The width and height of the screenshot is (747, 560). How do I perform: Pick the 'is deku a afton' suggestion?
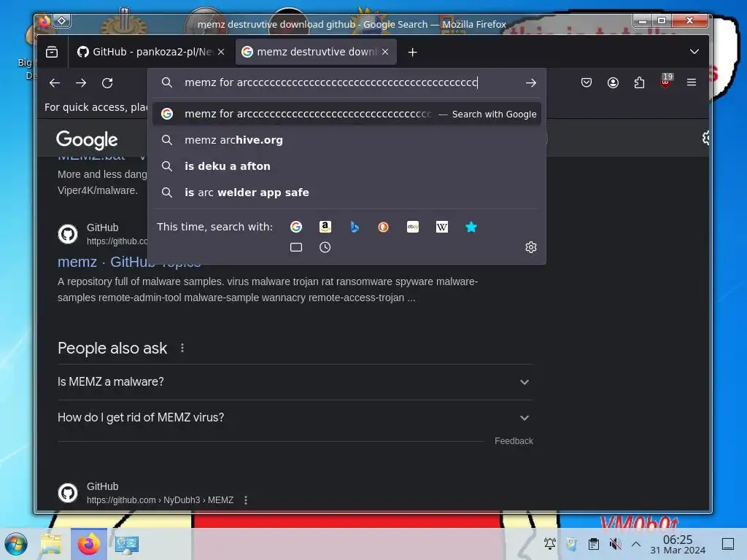[x=347, y=166]
